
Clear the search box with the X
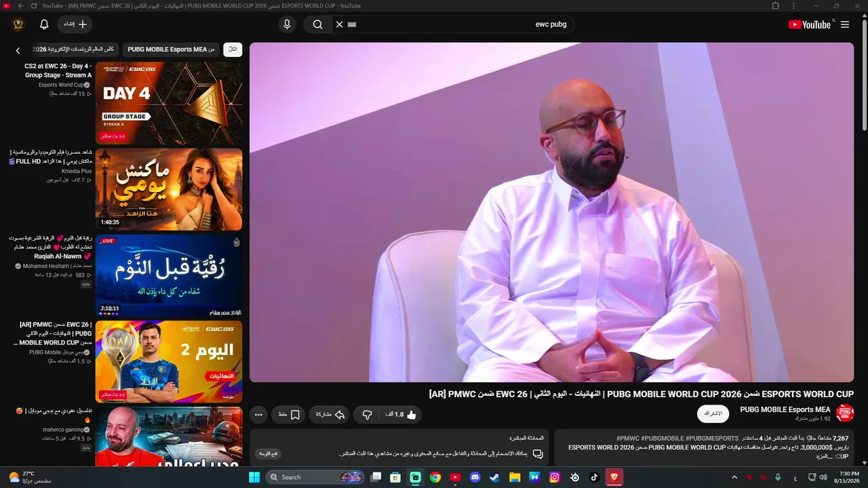[x=339, y=24]
